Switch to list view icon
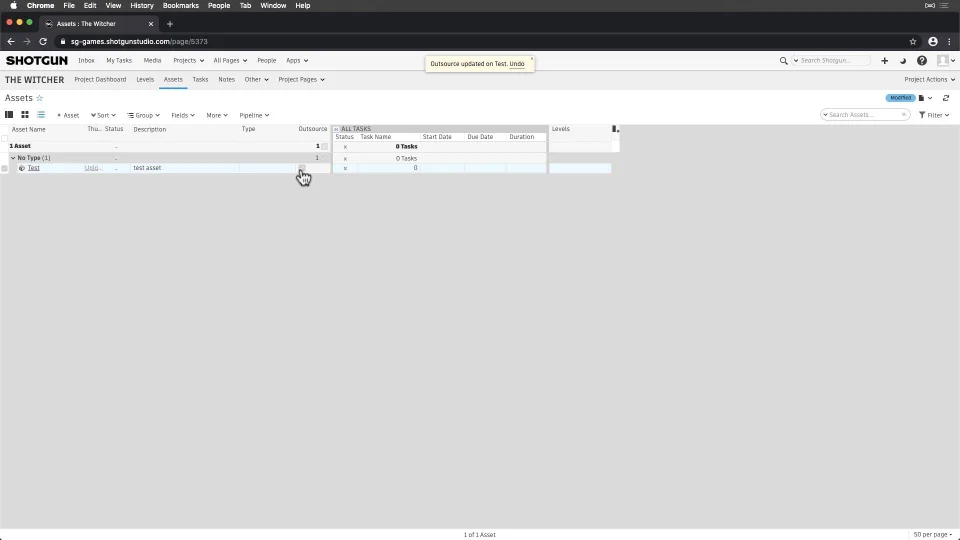This screenshot has height=540, width=960. coord(41,114)
